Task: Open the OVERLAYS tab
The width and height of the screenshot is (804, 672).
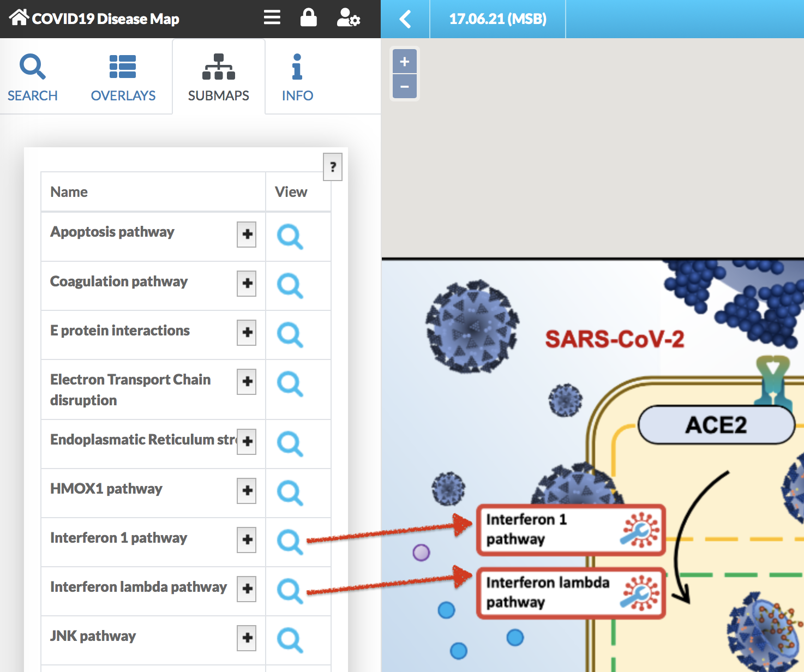Action: pos(123,77)
